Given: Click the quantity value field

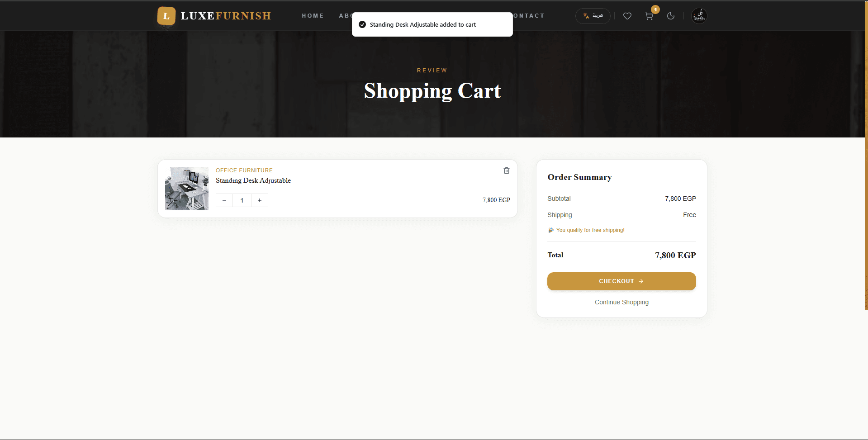Looking at the screenshot, I should (242, 200).
